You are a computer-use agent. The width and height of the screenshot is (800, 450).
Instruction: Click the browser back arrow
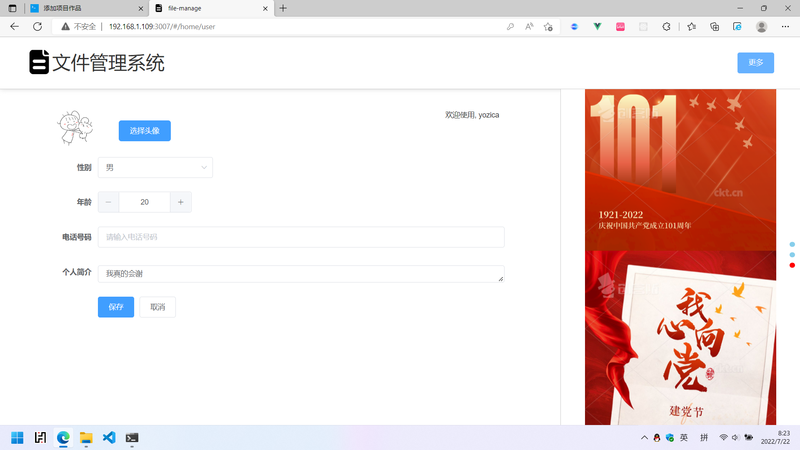click(x=14, y=27)
